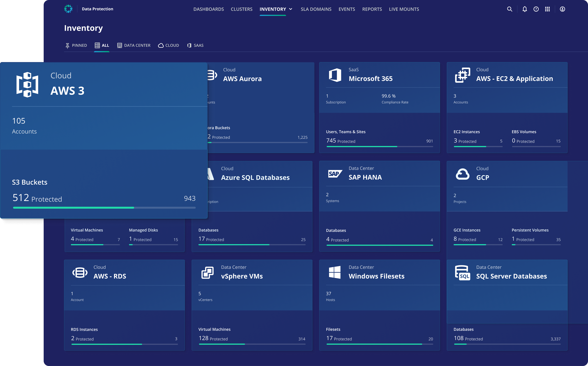Click the vSphere Virtual Machines progress bar
The height and width of the screenshot is (366, 588).
pos(252,344)
